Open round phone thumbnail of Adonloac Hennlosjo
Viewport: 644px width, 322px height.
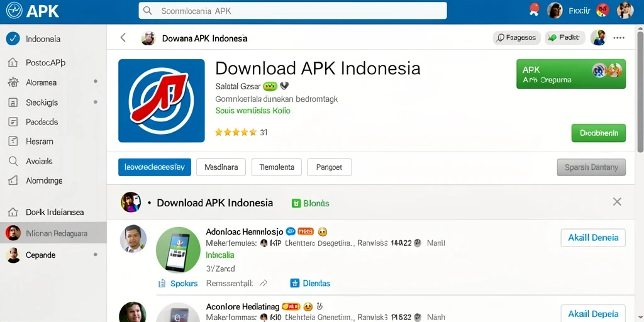(178, 250)
